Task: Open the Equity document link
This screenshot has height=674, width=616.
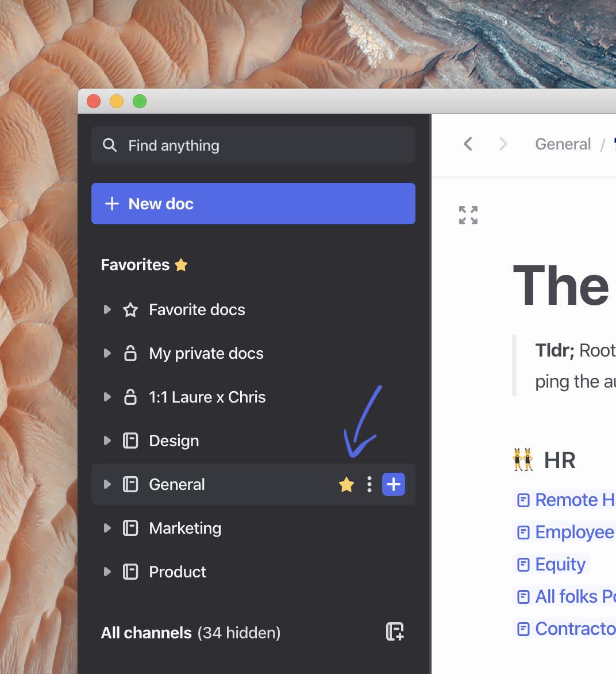Action: (x=560, y=564)
